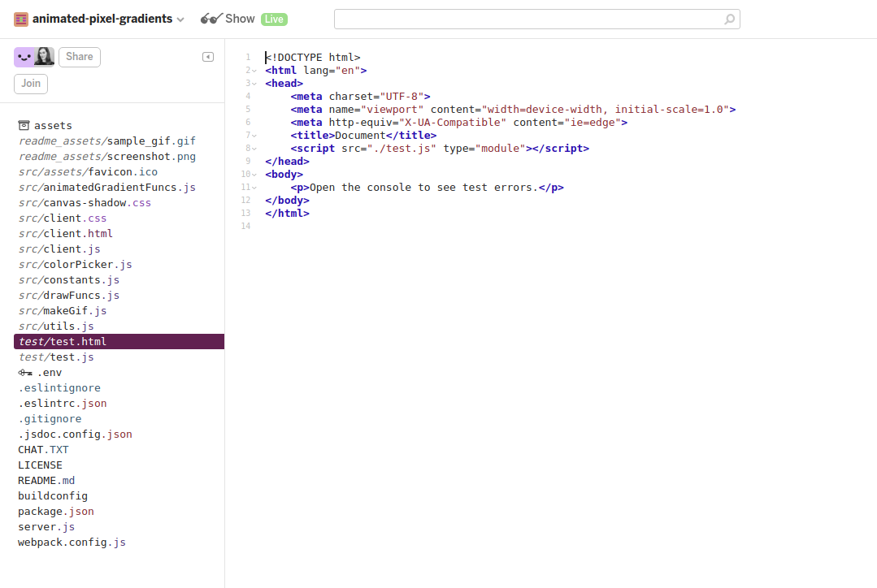Collapse the script fold on line 8

(254, 149)
